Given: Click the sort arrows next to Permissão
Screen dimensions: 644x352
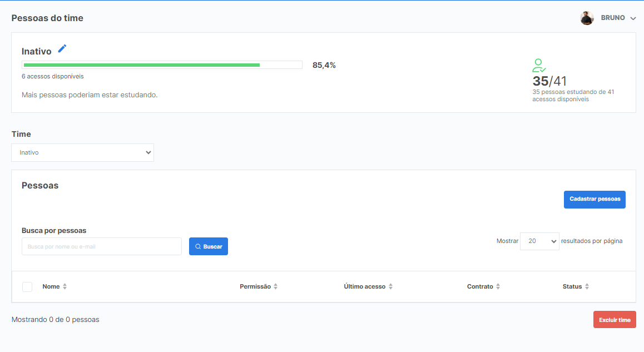Looking at the screenshot, I should (276, 286).
